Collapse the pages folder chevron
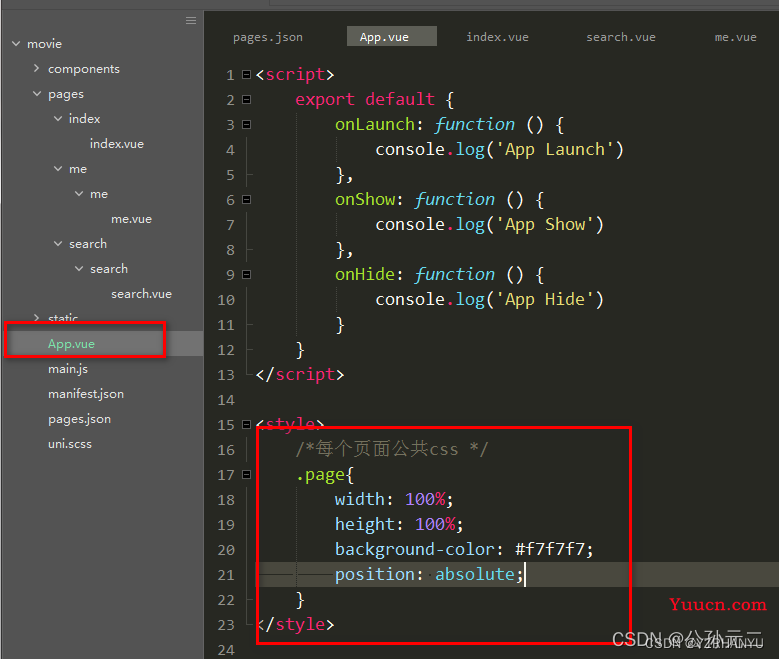The width and height of the screenshot is (779, 659). click(37, 93)
